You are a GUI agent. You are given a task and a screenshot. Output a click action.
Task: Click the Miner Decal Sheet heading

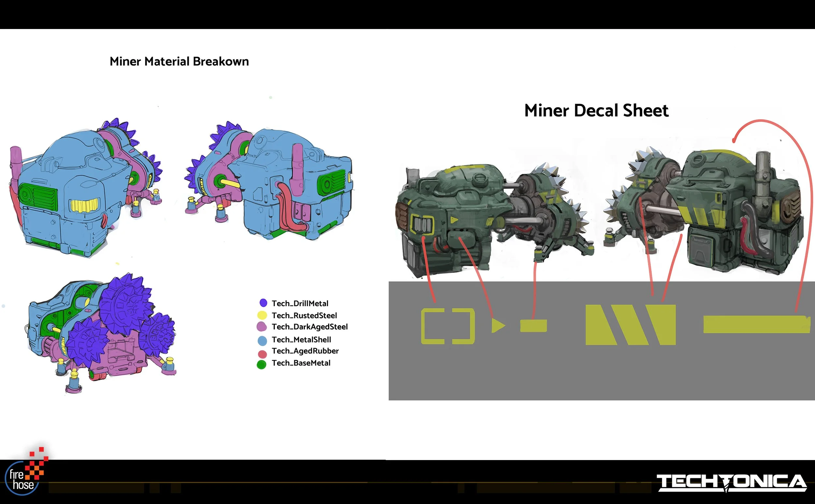pos(596,111)
